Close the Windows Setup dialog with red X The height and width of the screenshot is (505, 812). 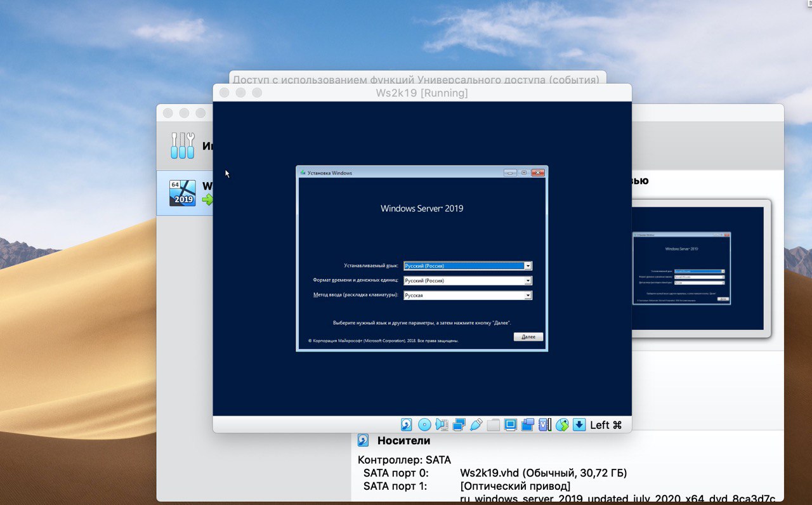pyautogui.click(x=538, y=173)
